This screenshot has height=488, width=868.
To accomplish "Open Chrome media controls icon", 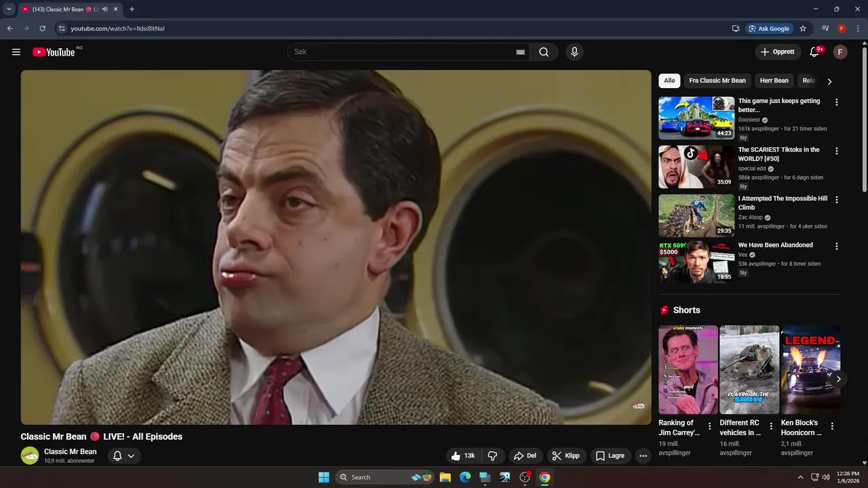I will (x=825, y=28).
